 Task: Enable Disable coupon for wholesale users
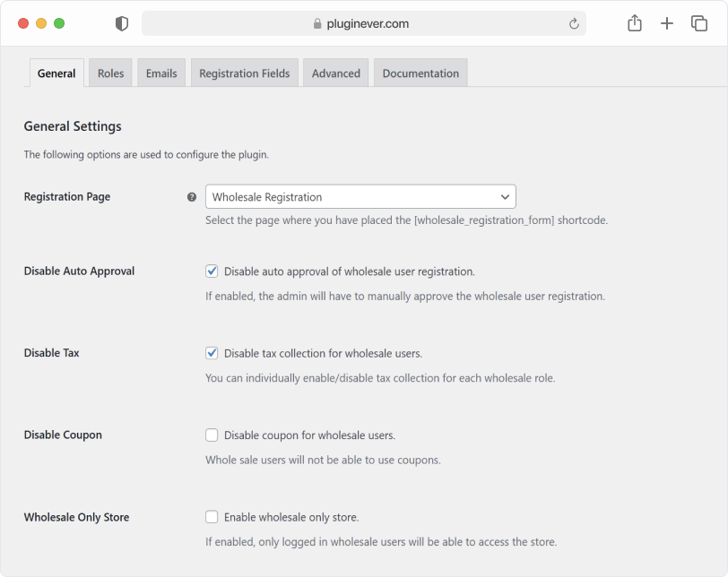212,435
